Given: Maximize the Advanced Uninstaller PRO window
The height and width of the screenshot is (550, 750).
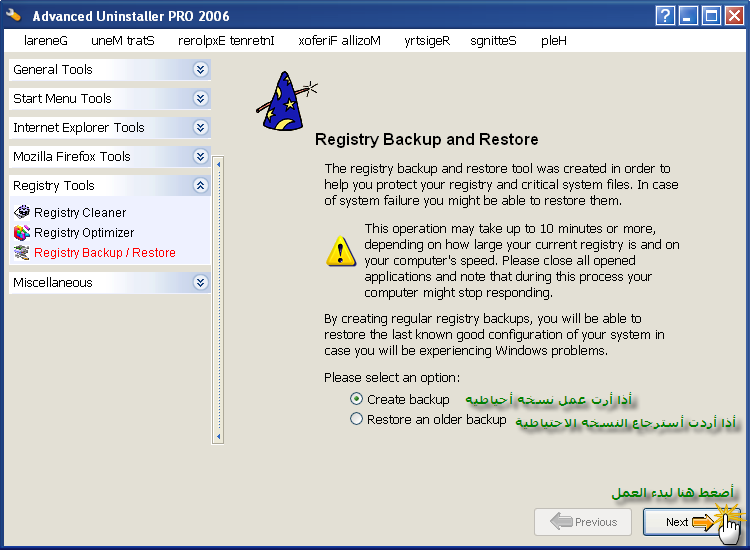Looking at the screenshot, I should pos(711,16).
